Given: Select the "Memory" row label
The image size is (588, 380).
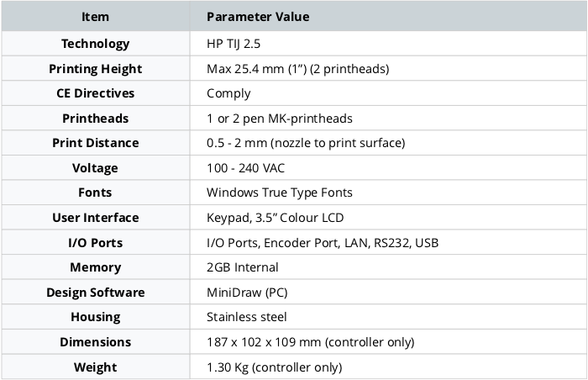Looking at the screenshot, I should pyautogui.click(x=95, y=267).
